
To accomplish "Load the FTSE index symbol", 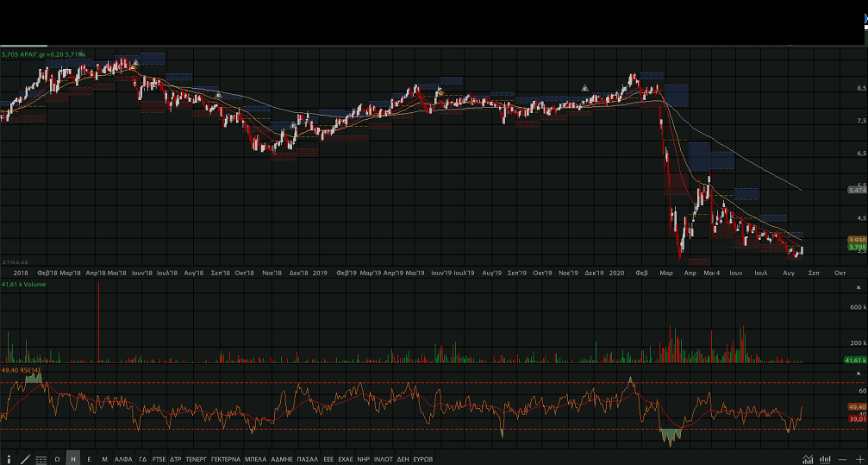I will (x=159, y=459).
